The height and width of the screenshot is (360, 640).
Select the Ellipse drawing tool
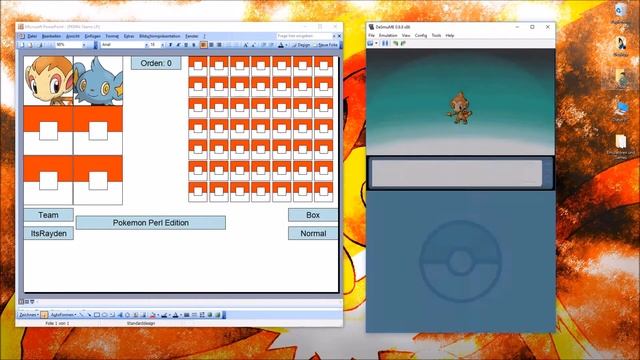[x=104, y=315]
